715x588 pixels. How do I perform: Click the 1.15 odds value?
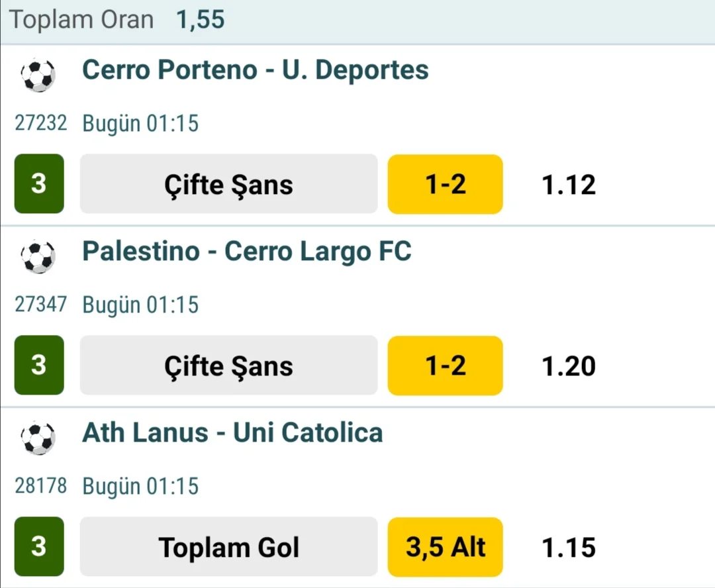(x=569, y=548)
